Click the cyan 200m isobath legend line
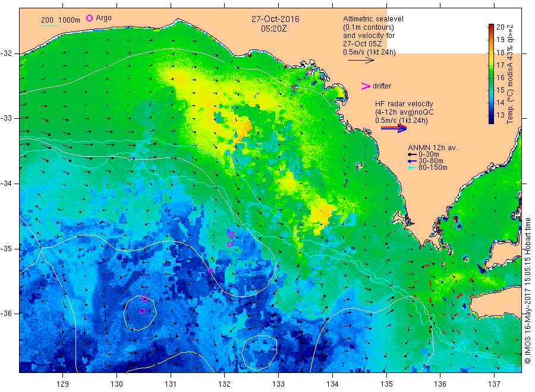Image resolution: width=535 pixels, height=392 pixels. (49, 26)
